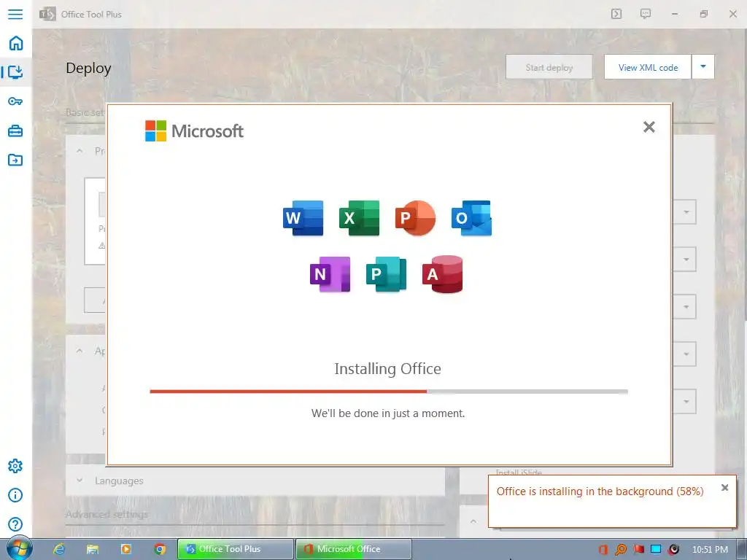Click the red flag tray icon
The height and width of the screenshot is (560, 747).
tap(638, 550)
